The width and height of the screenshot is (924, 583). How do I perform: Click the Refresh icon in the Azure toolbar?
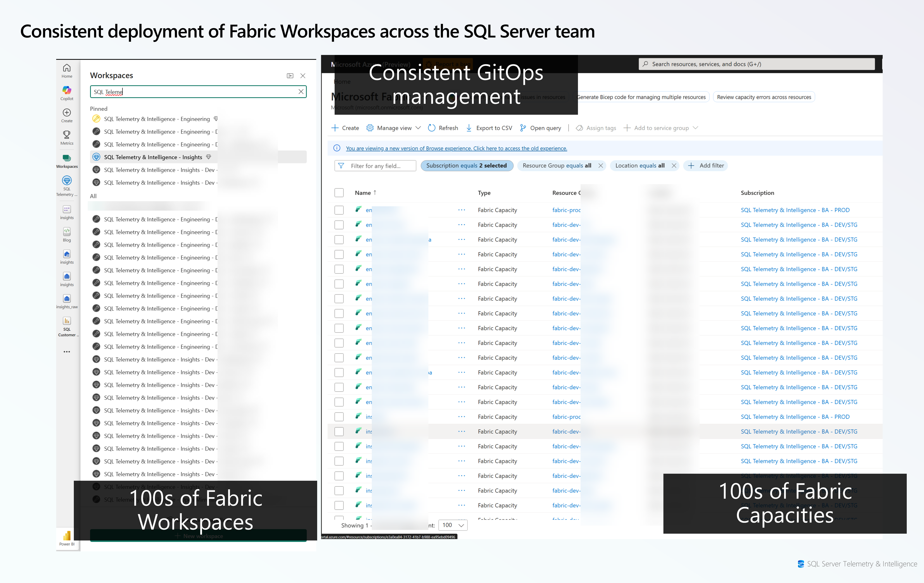(x=432, y=128)
